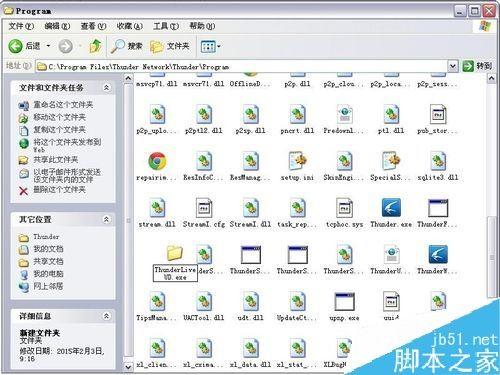Click the ThunderLiveUD.exe rename text box
Viewport: 500px width, 375px height.
[x=175, y=273]
